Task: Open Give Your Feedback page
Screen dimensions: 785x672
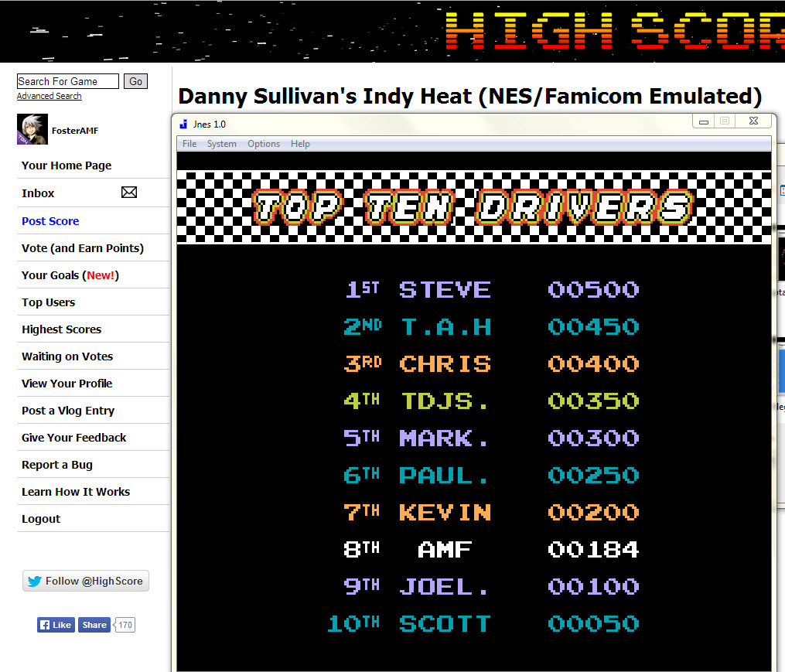Action: pyautogui.click(x=74, y=438)
